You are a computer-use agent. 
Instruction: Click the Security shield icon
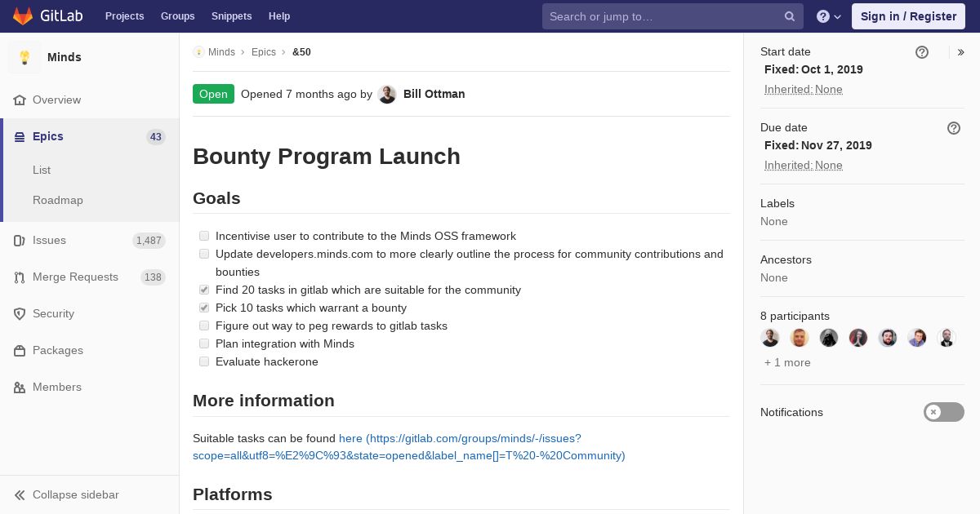pos(20,314)
